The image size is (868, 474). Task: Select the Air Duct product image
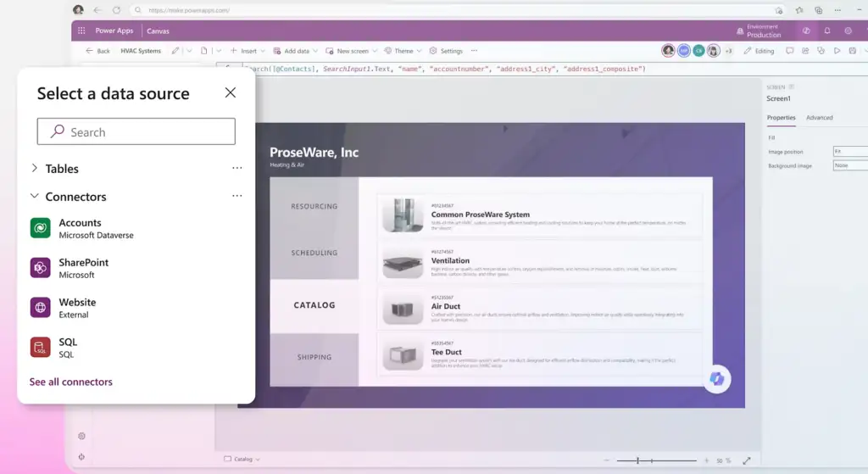pos(403,309)
